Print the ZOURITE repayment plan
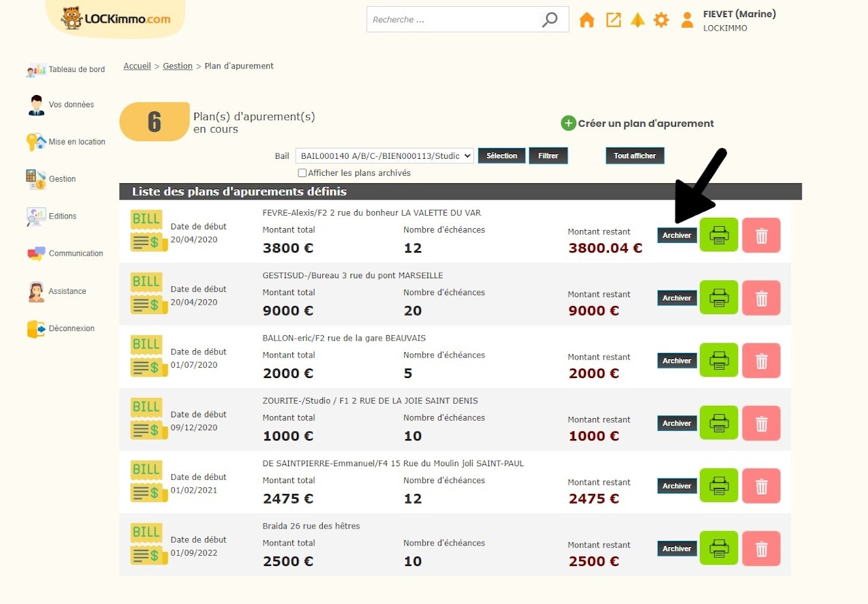Viewport: 868px width, 604px height. coord(719,423)
